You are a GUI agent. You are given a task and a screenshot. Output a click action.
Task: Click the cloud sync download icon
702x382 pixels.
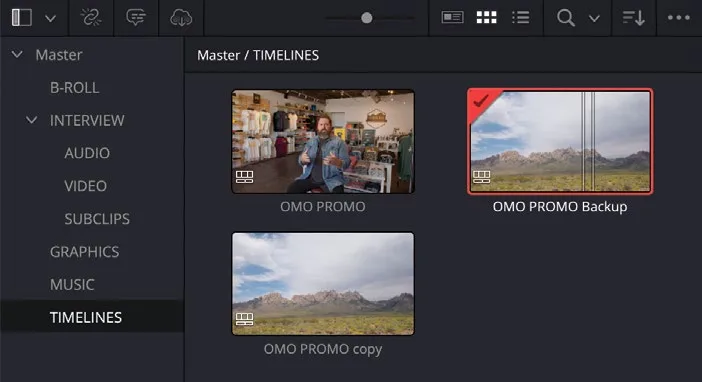click(x=181, y=18)
